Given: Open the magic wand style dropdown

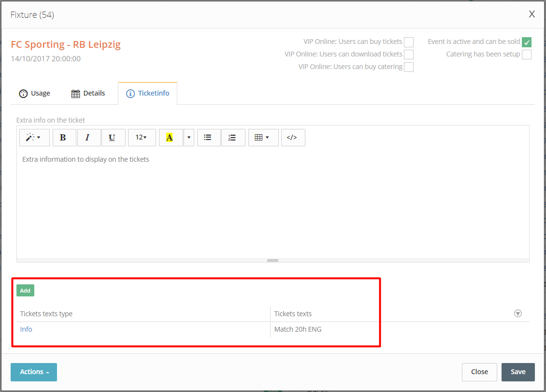Looking at the screenshot, I should coord(34,138).
